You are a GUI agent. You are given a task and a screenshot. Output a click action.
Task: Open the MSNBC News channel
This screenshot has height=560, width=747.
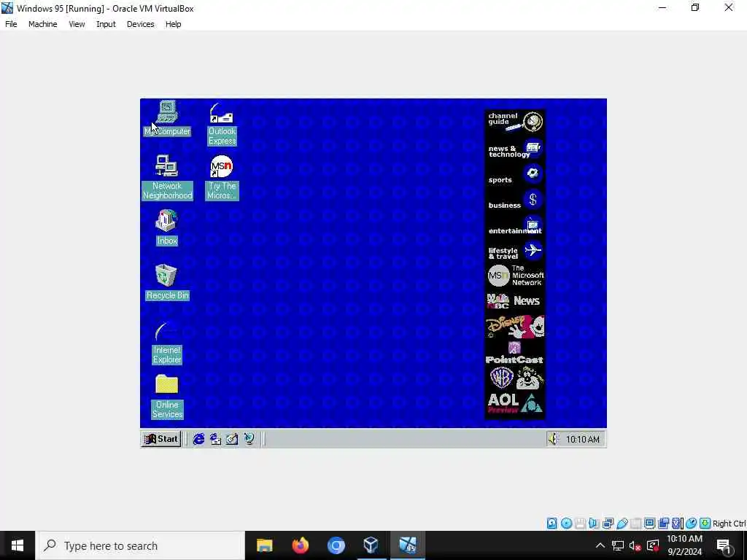tap(515, 301)
